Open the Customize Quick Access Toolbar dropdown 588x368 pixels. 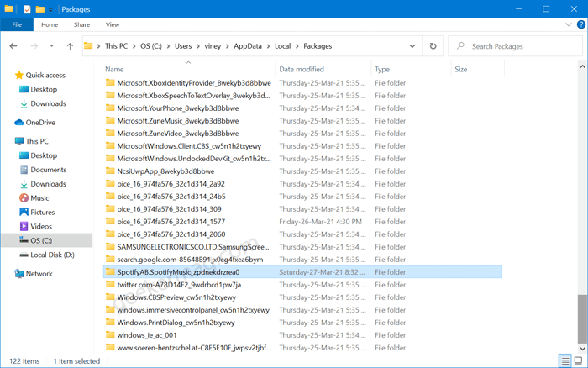[x=50, y=9]
